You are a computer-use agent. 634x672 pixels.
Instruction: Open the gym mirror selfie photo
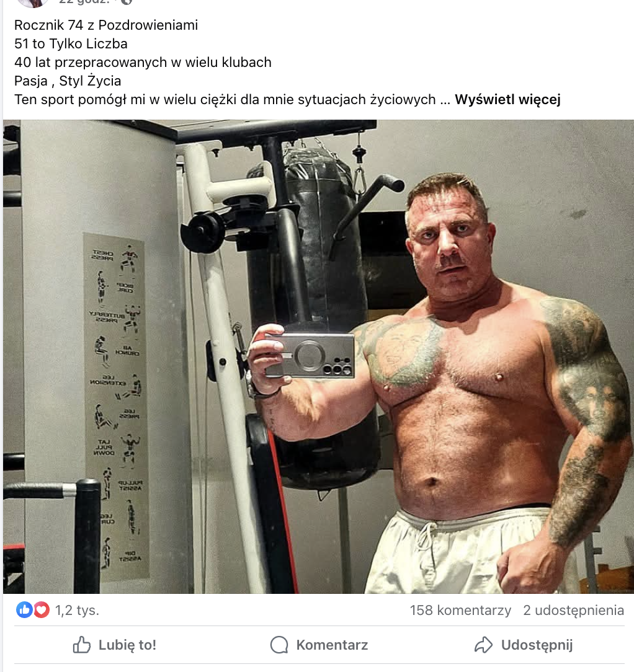pyautogui.click(x=318, y=356)
